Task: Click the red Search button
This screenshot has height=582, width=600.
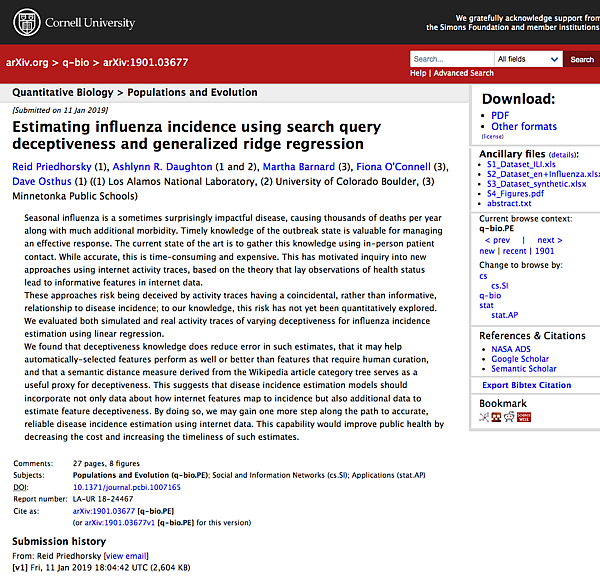Action: pos(581,59)
